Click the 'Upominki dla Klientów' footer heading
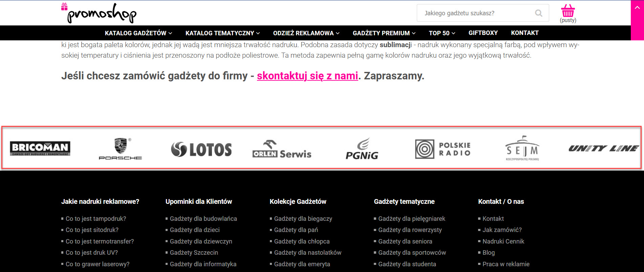The width and height of the screenshot is (644, 272). [199, 201]
